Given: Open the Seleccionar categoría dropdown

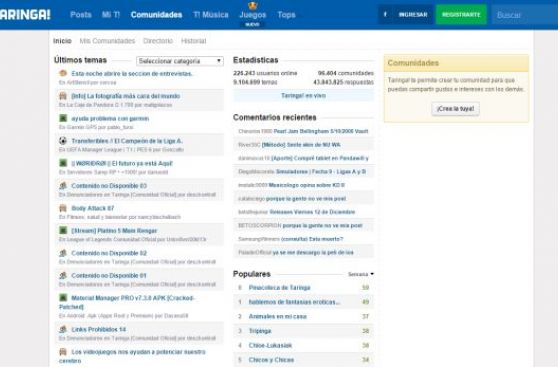Looking at the screenshot, I should click(180, 61).
